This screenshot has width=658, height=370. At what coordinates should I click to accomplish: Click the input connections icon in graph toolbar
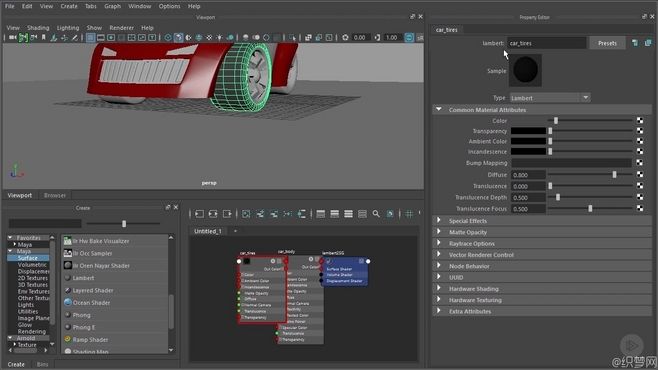click(199, 214)
